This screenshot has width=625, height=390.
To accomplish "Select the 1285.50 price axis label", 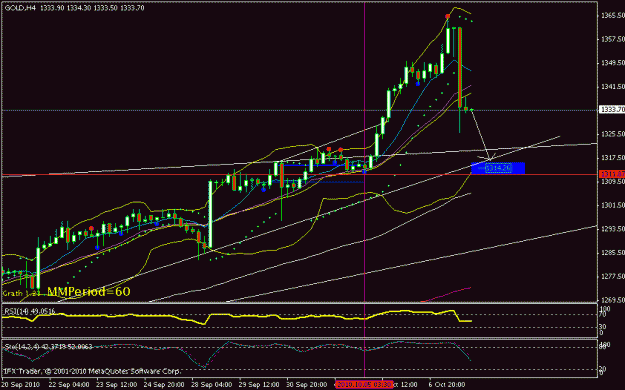I will click(613, 253).
